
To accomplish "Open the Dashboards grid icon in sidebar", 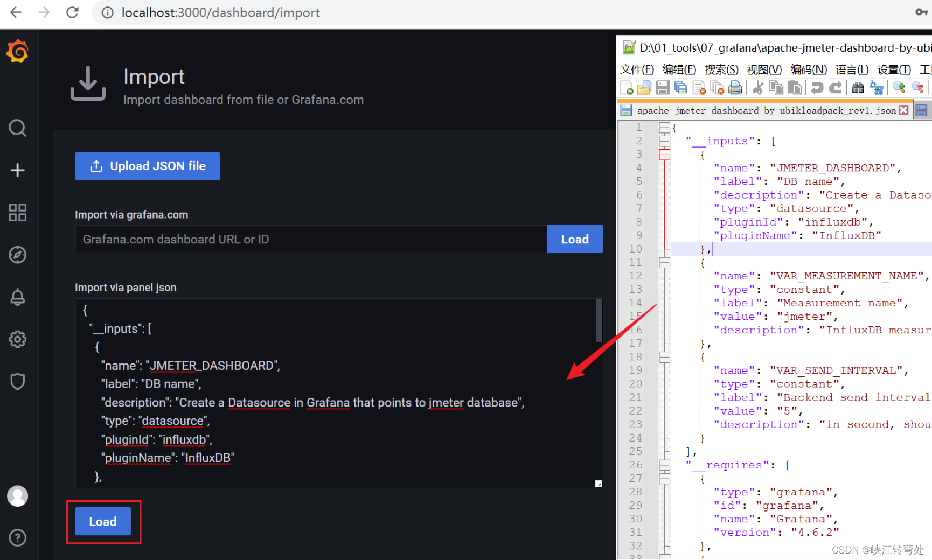I will pos(17,212).
